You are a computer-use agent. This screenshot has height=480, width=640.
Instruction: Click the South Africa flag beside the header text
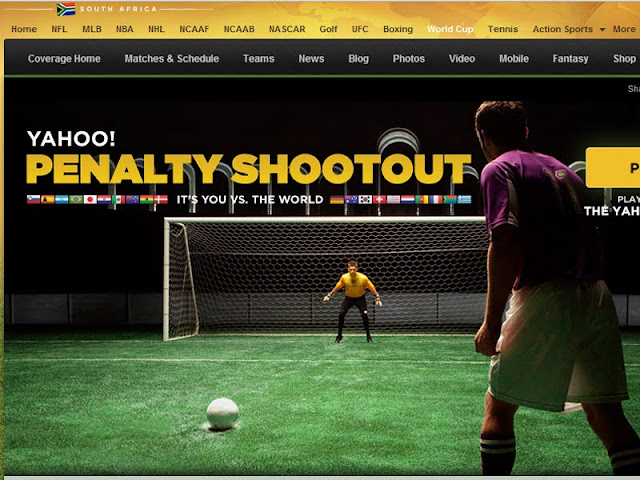pos(66,9)
